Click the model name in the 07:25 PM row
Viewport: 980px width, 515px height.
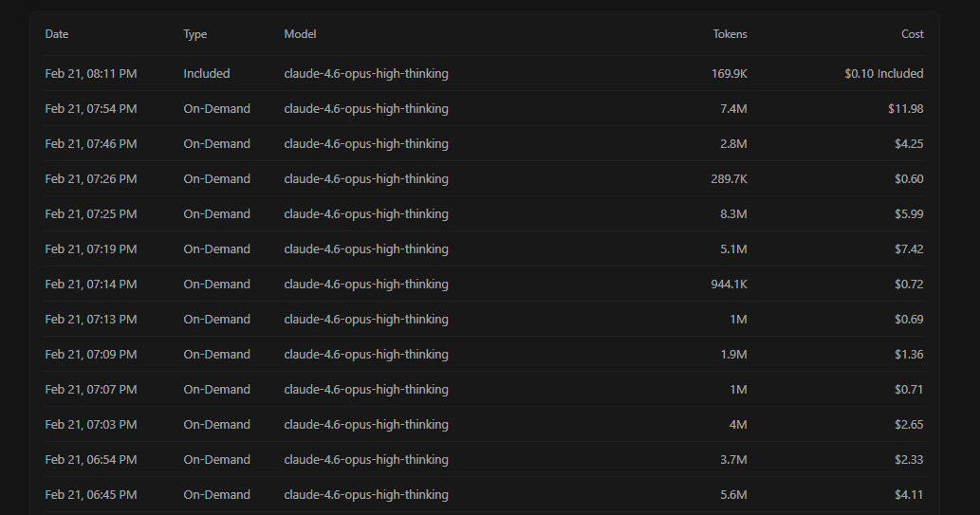pyautogui.click(x=366, y=213)
